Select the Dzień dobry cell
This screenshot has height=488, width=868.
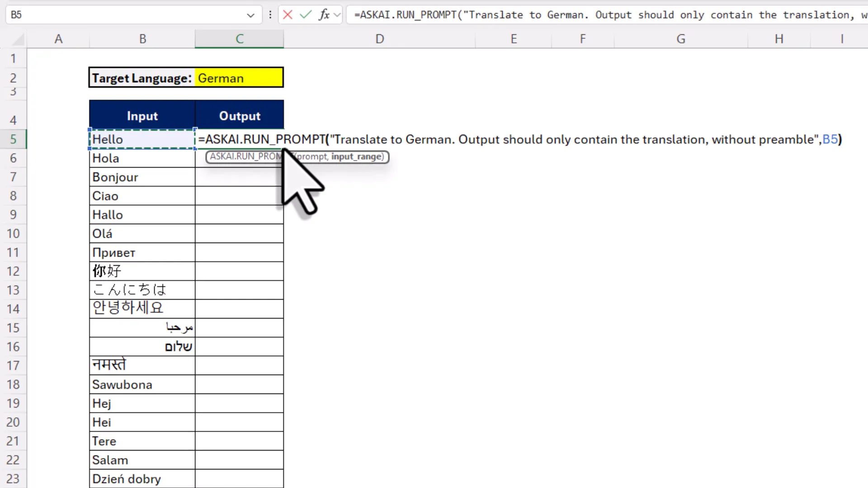tap(142, 479)
